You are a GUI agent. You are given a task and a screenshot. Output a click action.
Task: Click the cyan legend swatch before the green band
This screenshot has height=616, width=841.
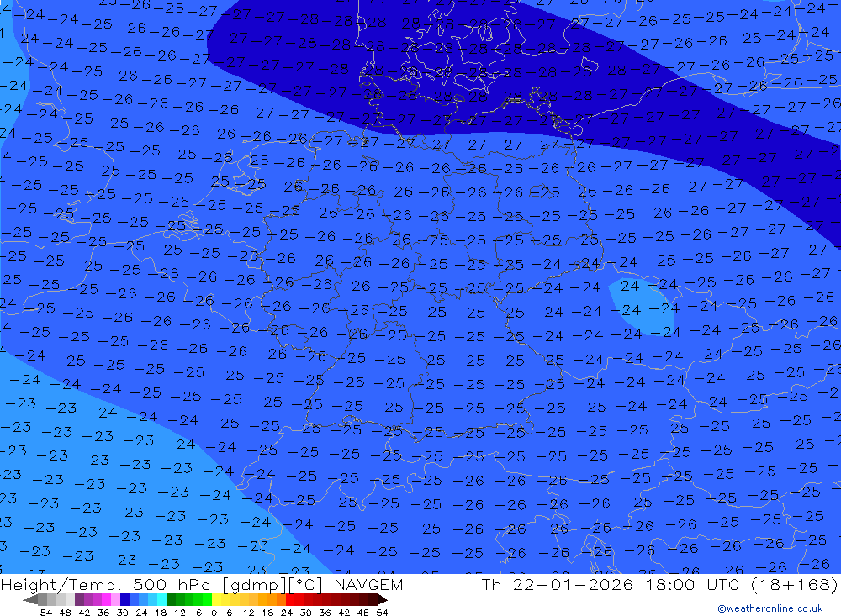(x=161, y=600)
